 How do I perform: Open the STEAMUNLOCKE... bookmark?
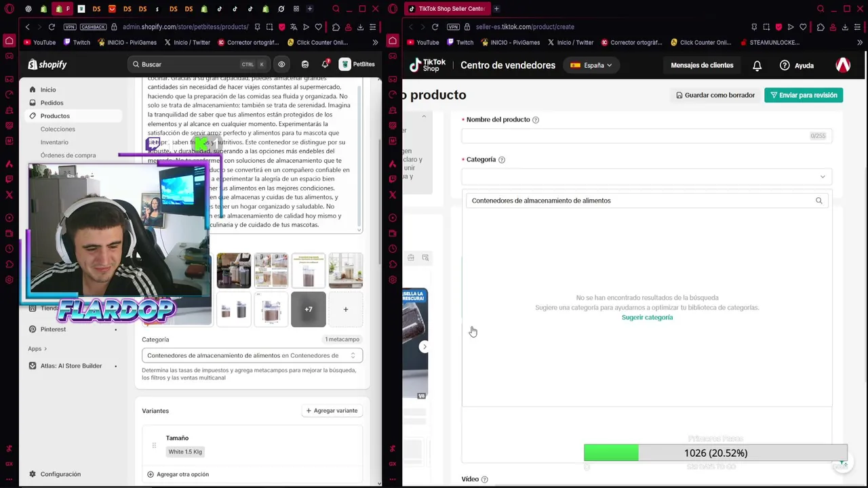(x=770, y=42)
